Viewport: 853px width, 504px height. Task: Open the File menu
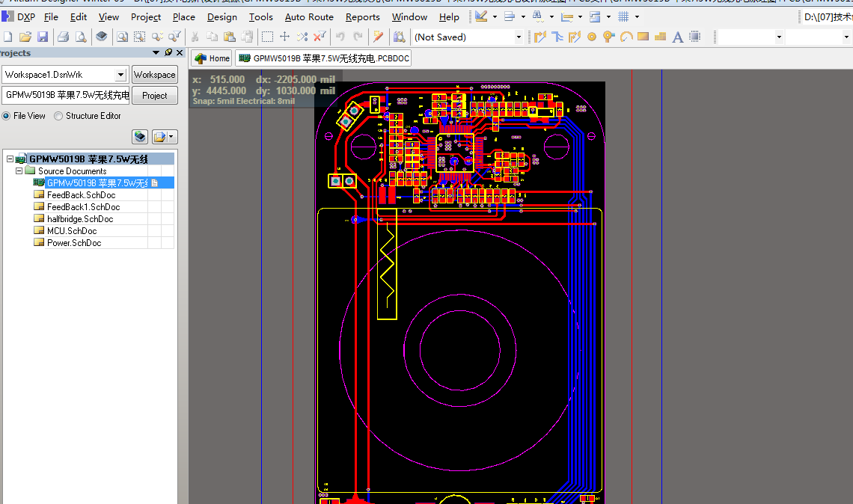click(x=51, y=17)
